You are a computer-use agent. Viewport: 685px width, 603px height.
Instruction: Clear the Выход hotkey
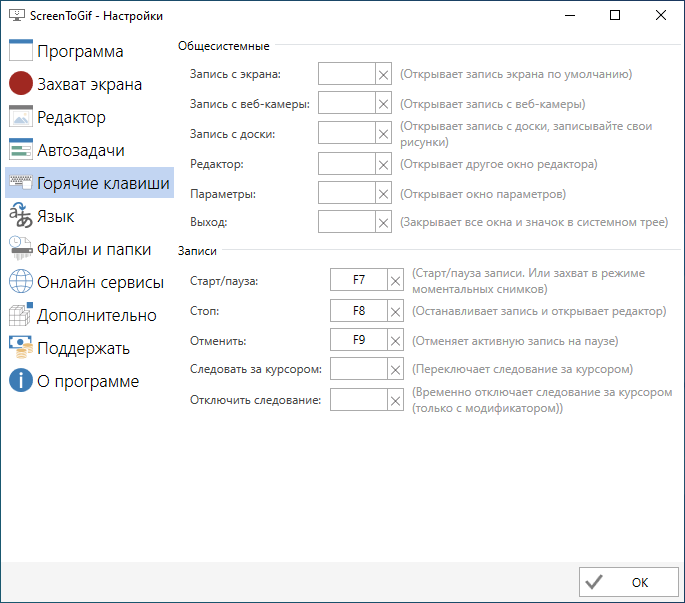point(383,222)
